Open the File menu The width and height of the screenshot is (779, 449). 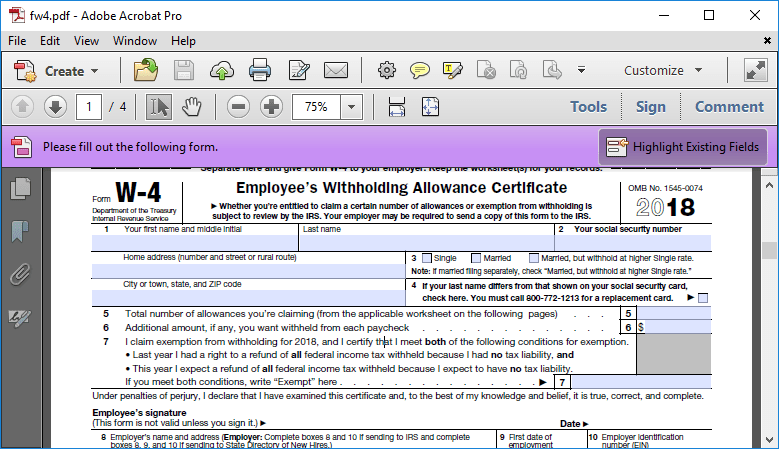tap(17, 41)
